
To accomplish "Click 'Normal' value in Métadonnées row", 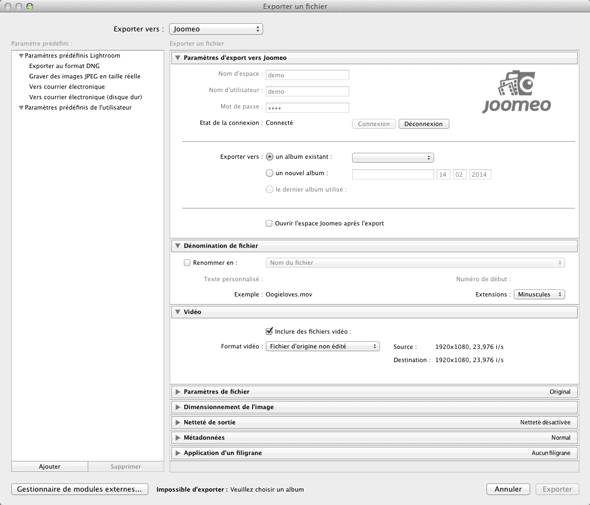I will coord(561,438).
